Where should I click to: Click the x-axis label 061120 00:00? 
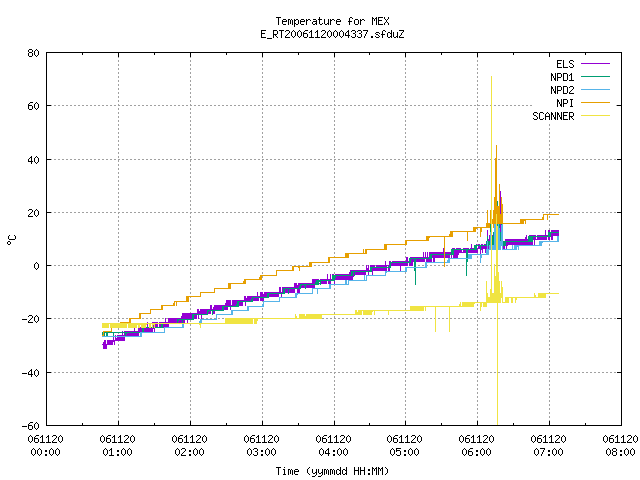[45, 446]
